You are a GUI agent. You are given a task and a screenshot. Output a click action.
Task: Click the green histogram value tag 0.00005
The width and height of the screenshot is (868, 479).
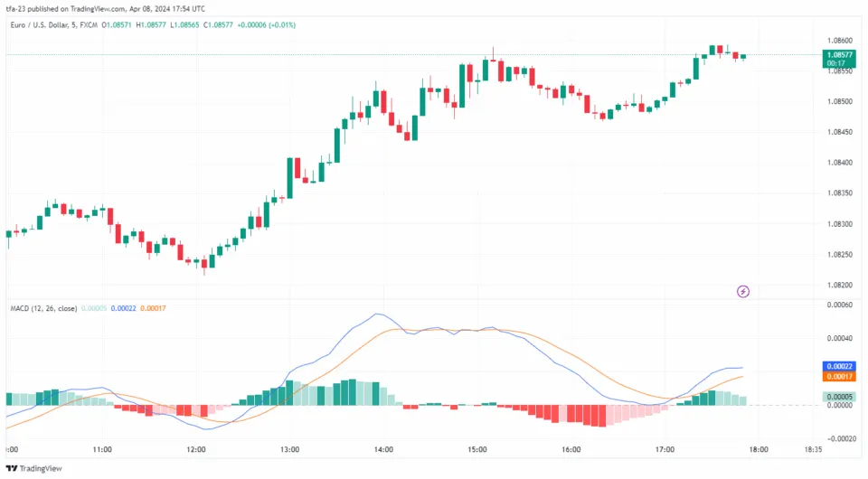click(x=838, y=397)
